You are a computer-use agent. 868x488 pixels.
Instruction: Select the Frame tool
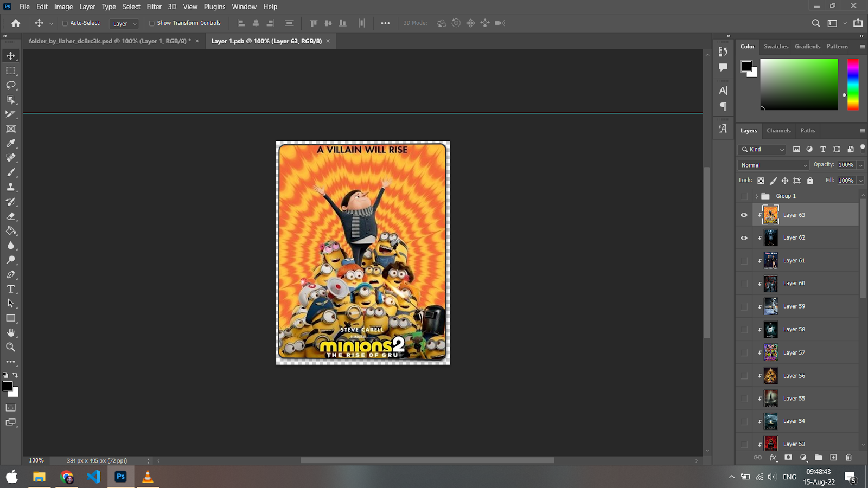click(x=11, y=129)
